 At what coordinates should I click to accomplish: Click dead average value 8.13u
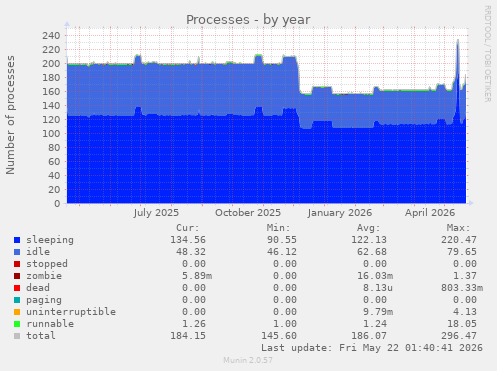[378, 288]
